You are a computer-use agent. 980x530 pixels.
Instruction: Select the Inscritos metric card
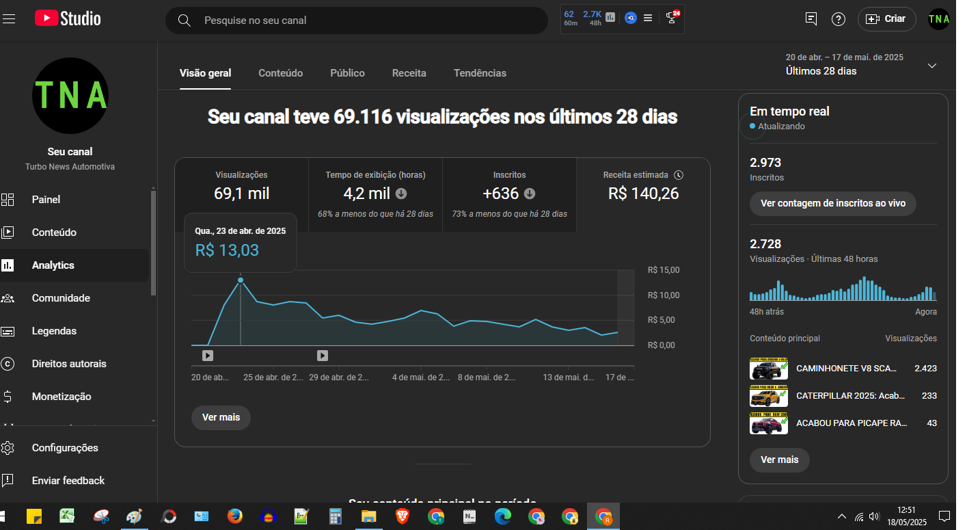pyautogui.click(x=509, y=194)
